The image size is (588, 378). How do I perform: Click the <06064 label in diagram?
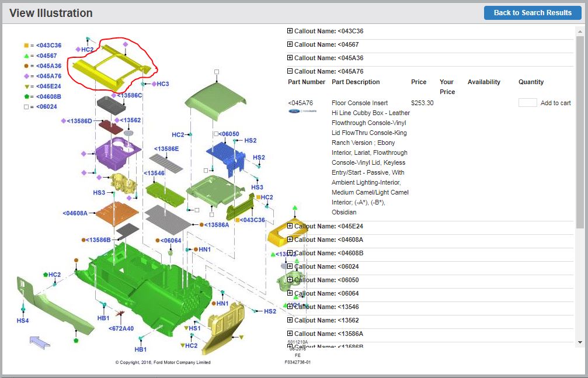click(171, 241)
